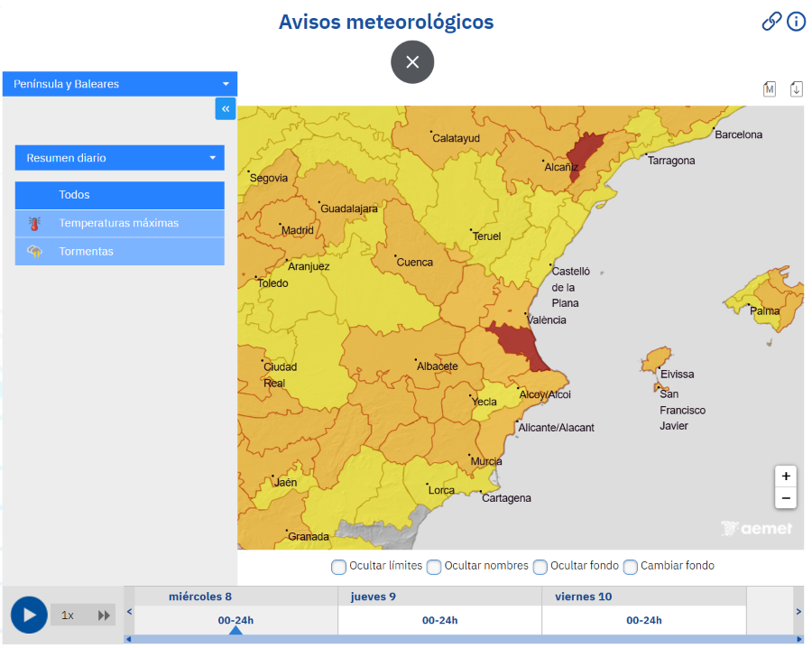Click the timeline scrollbar left end arrow
The width and height of the screenshot is (812, 648).
[129, 639]
